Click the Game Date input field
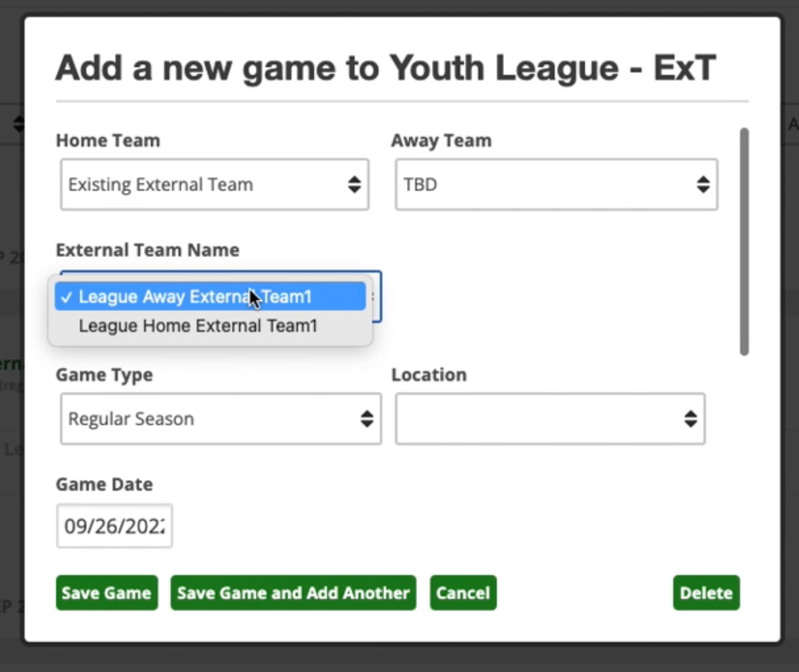 pyautogui.click(x=114, y=525)
